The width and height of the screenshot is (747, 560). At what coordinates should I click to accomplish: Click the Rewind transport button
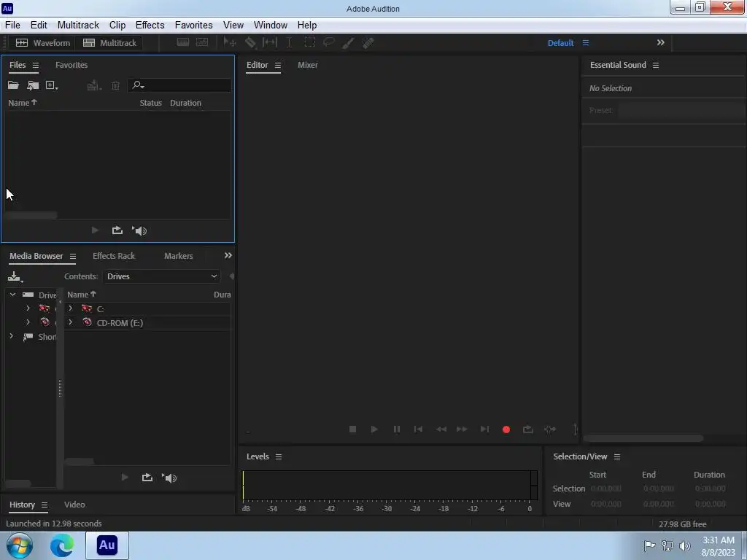pos(441,429)
